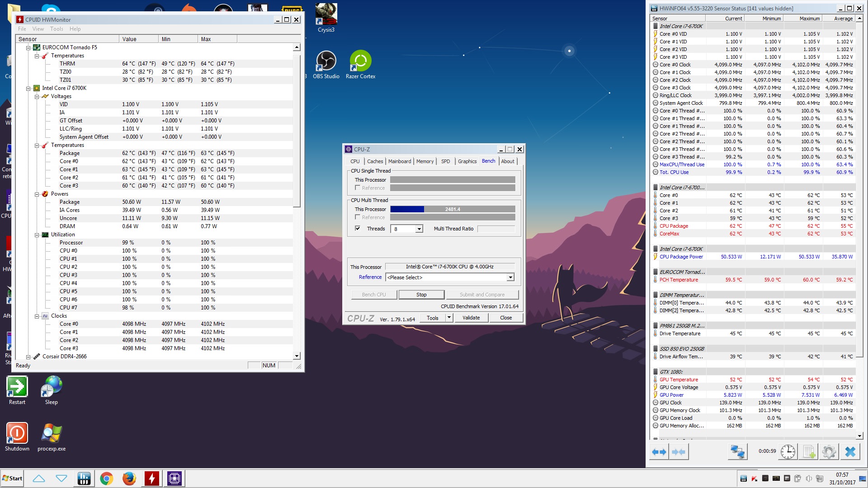This screenshot has width=868, height=488.
Task: Click the blue X icon in HWiNFO toolbar
Action: point(850,452)
